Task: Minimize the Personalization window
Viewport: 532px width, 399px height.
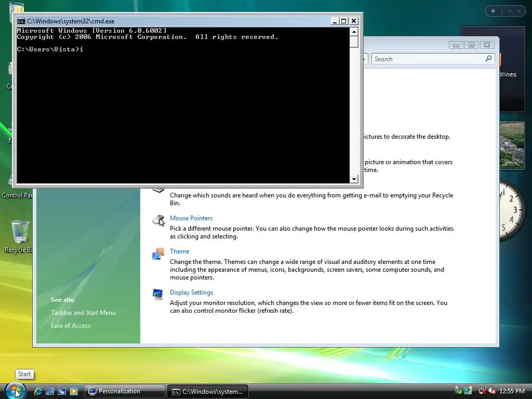Action: pos(456,45)
